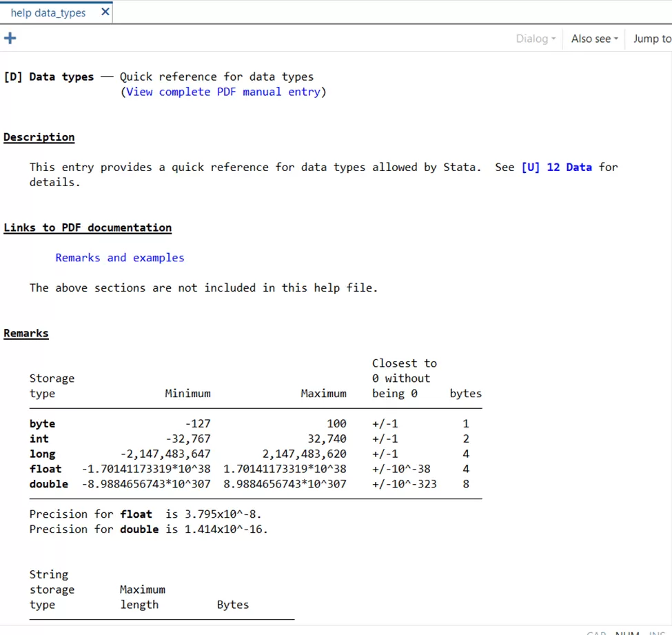Click the long storage type row label
Screen dimensions: 672x635
(42, 454)
